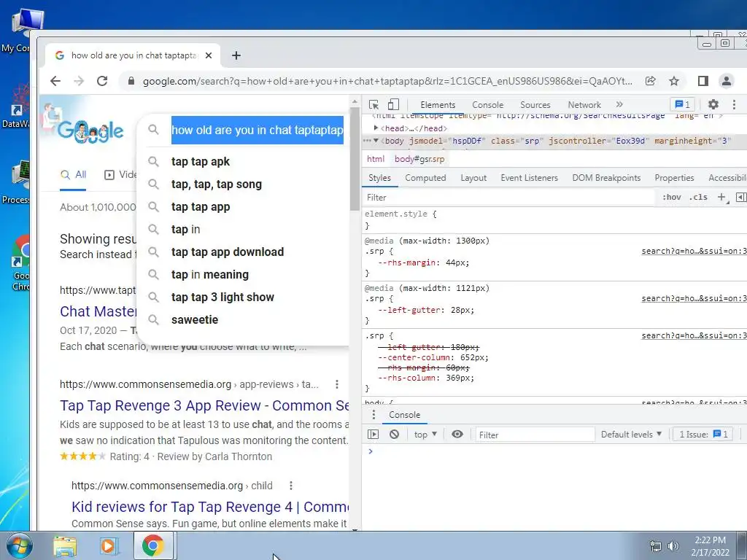Add a new style rule with plus icon
This screenshot has width=747, height=560.
722,197
